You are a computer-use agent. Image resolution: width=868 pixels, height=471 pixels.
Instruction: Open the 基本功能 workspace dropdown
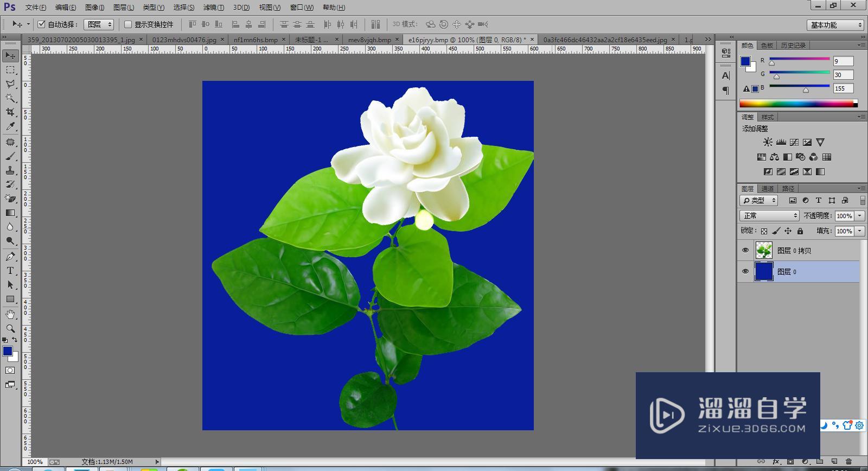pyautogui.click(x=835, y=25)
